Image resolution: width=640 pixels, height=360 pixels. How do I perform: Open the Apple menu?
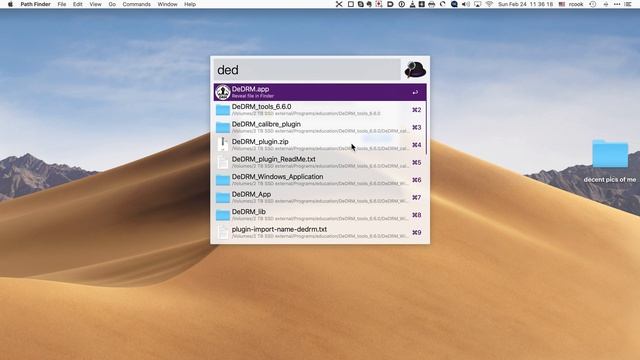(x=10, y=4)
